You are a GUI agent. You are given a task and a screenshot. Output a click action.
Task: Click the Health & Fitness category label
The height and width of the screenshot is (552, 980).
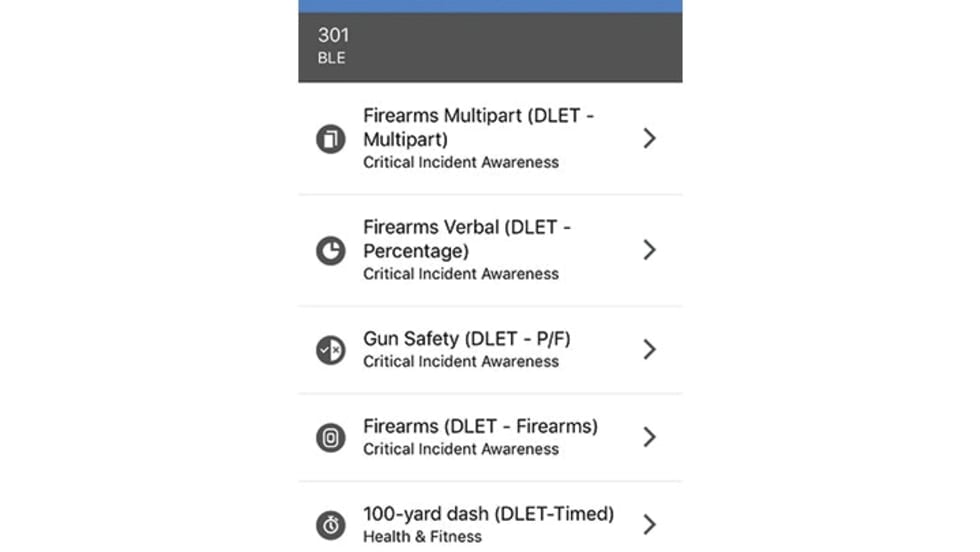pyautogui.click(x=422, y=537)
